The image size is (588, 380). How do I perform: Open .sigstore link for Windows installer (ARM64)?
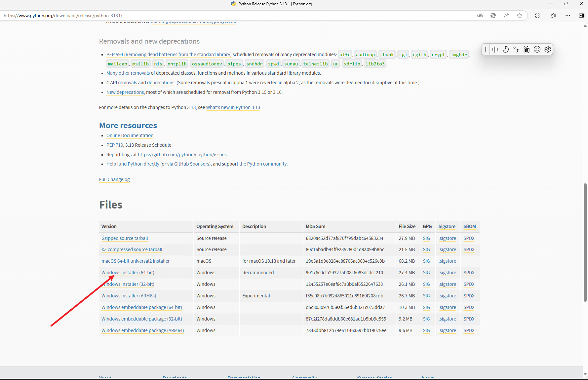coord(448,296)
